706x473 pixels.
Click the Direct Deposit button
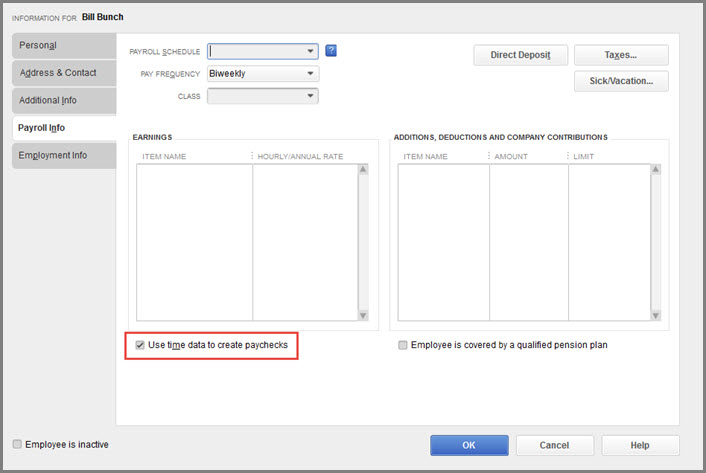click(520, 55)
